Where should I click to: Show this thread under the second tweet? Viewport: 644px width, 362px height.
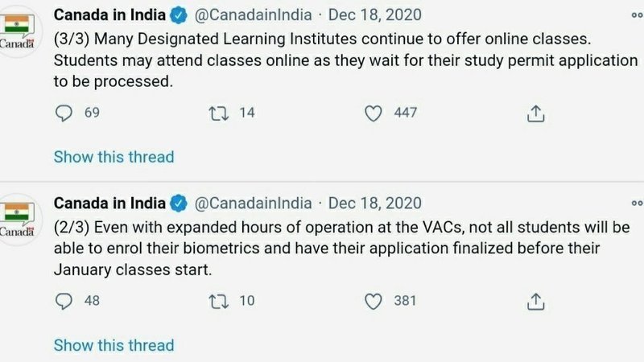114,345
